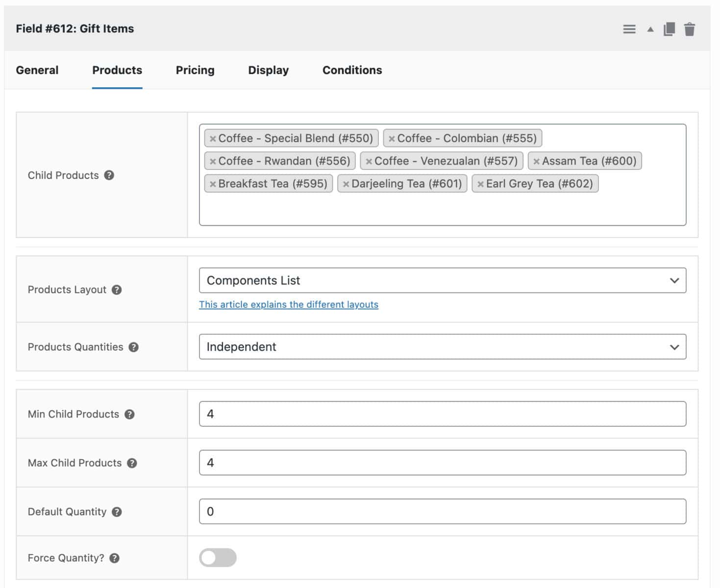Click help icon next to Products Quantities
Viewport: 720px width, 588px height.
point(134,347)
